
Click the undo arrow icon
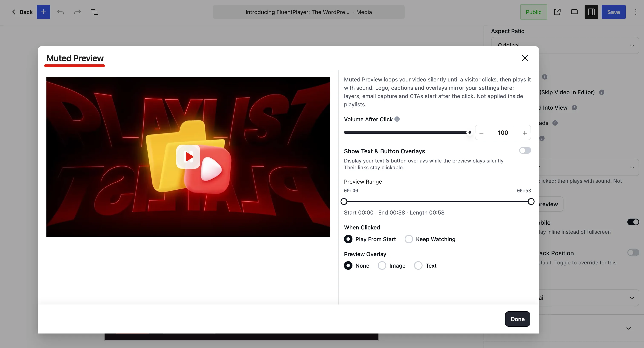(x=60, y=12)
